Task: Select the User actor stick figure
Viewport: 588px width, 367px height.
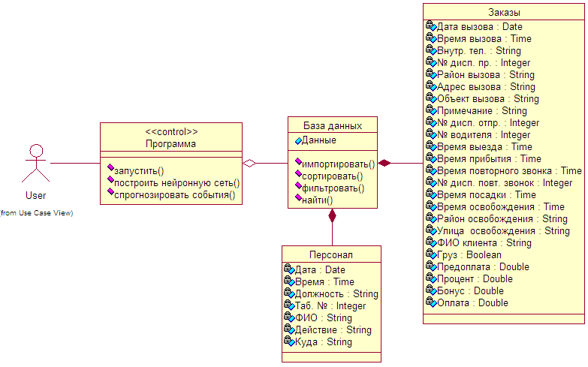Action: [35, 163]
